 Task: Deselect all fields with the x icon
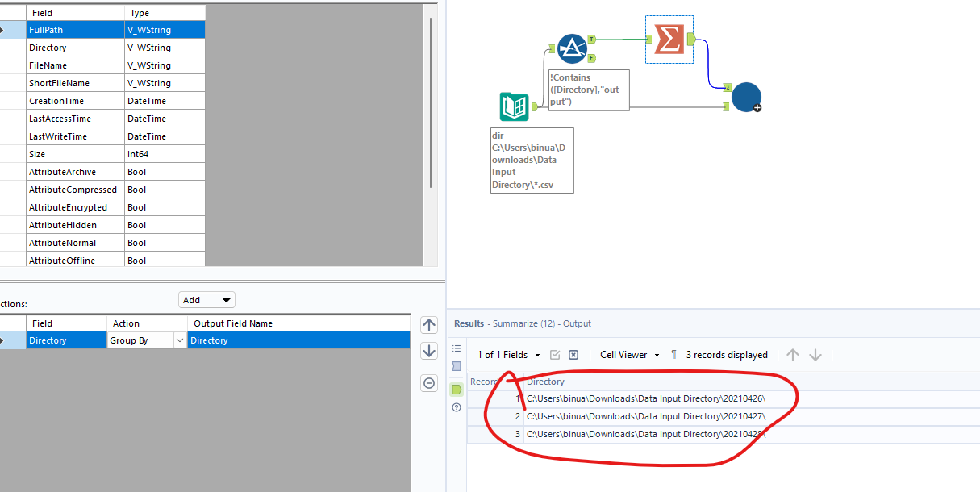(573, 355)
